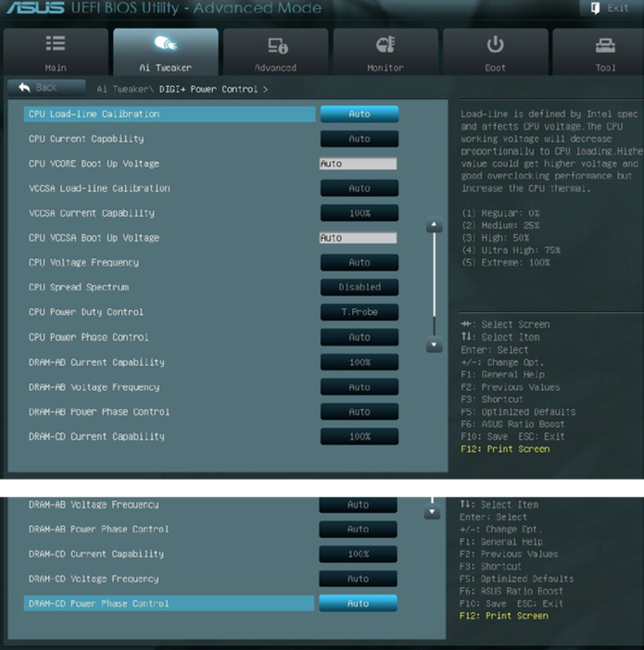
Task: Open CPU Load-line Calibration Auto dropdown
Action: [359, 114]
